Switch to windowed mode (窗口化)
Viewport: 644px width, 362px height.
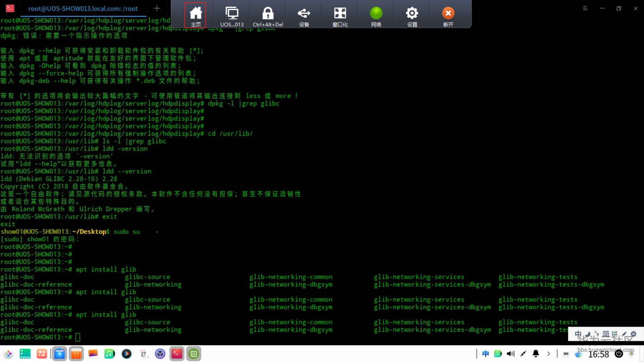tap(340, 15)
